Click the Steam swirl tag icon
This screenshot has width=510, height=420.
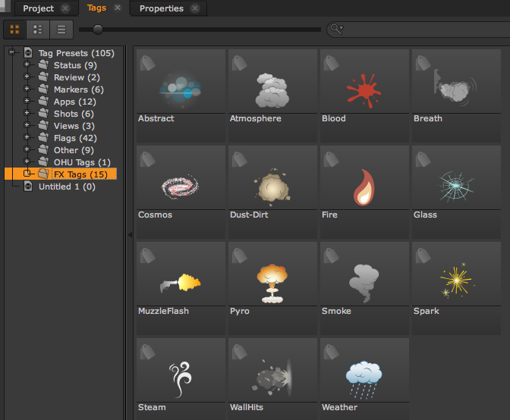coord(180,379)
